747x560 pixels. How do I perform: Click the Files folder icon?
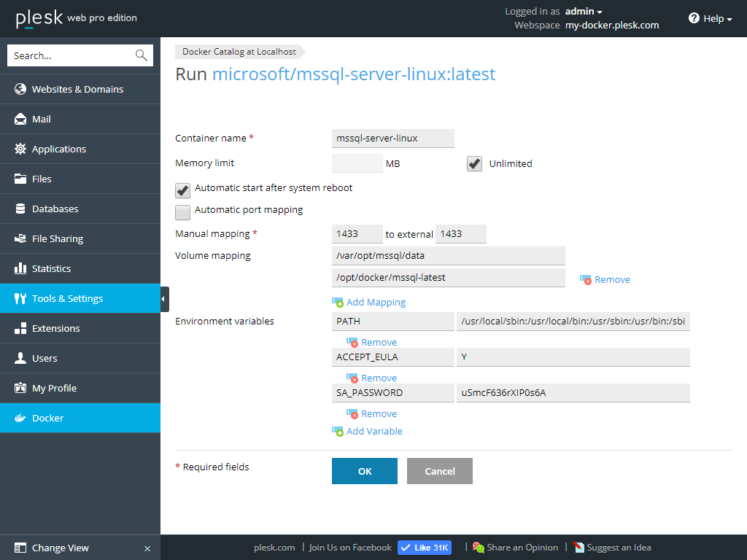[x=20, y=179]
